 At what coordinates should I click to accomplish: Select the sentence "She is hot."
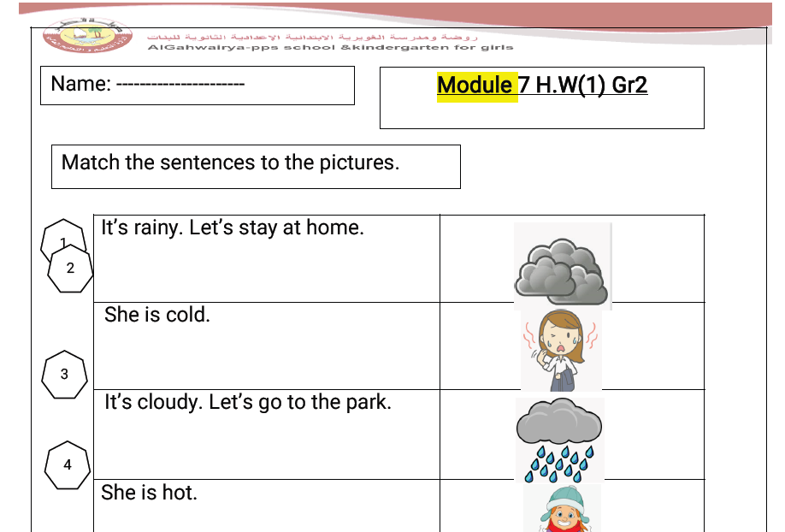point(149,493)
